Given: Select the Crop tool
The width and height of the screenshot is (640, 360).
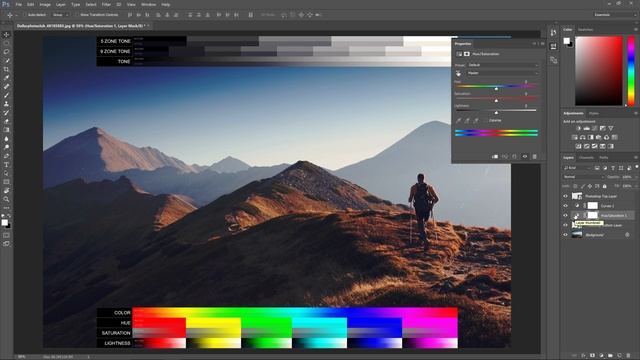Looking at the screenshot, I should (x=6, y=69).
